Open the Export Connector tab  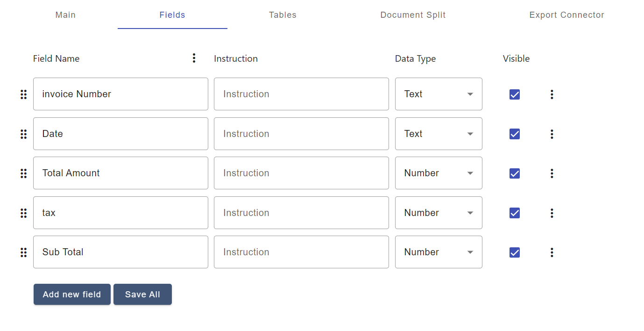(566, 15)
